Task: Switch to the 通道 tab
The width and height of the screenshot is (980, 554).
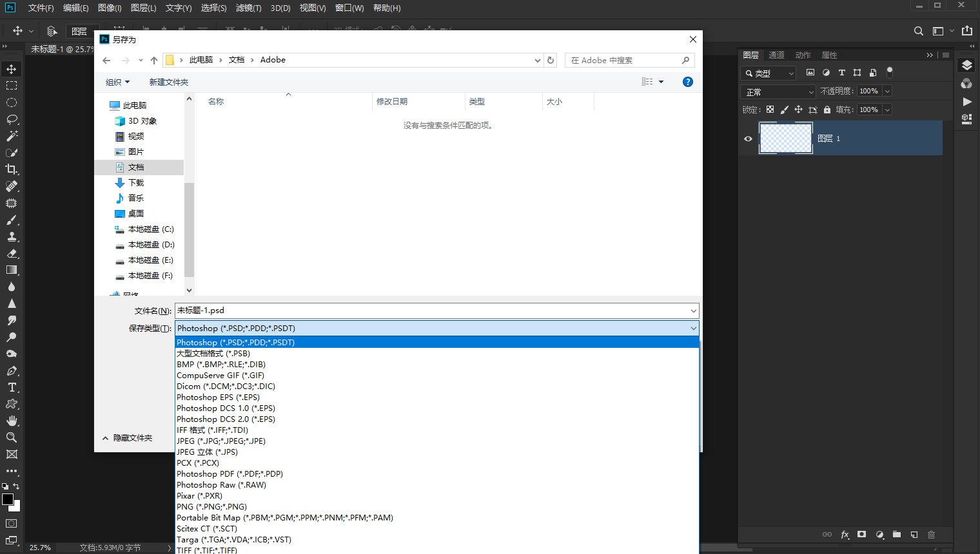Action: (x=777, y=55)
